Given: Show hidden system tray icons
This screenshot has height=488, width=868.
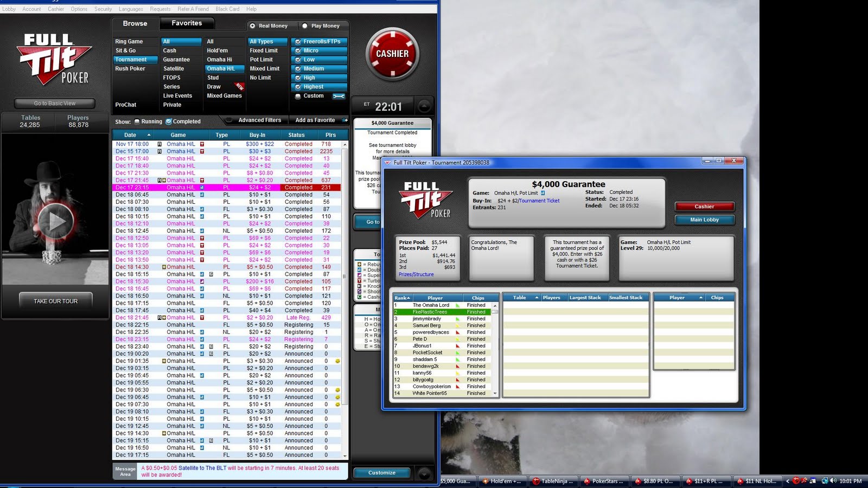Looking at the screenshot, I should point(788,481).
